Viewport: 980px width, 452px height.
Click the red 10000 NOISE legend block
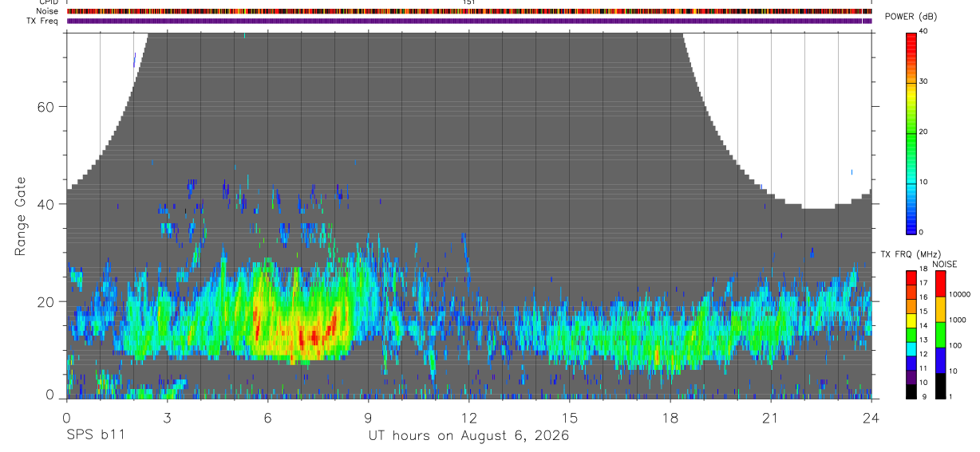940,284
